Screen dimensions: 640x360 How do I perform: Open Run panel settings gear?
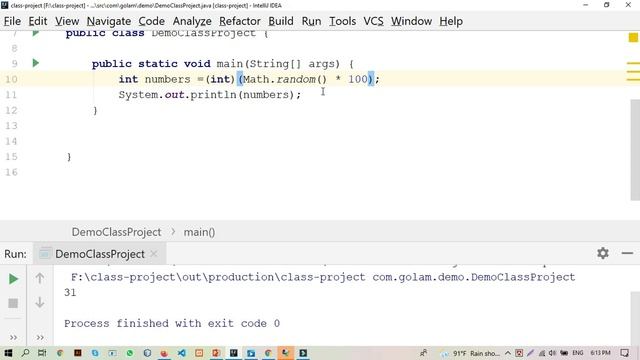point(603,253)
